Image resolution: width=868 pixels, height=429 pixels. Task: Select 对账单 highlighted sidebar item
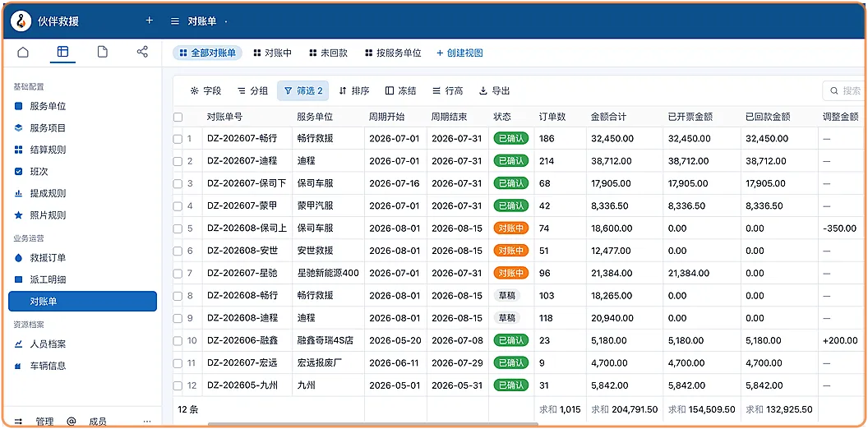coord(82,302)
